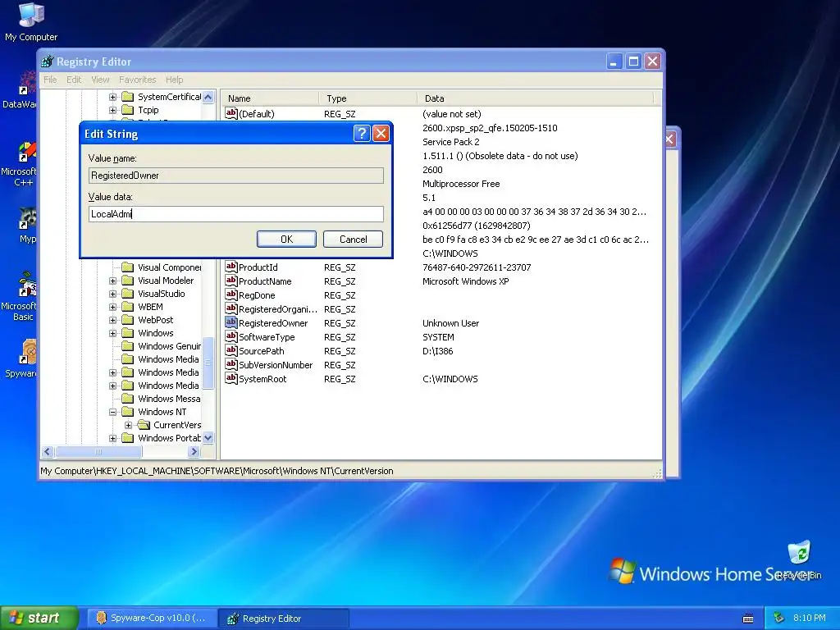Image resolution: width=840 pixels, height=630 pixels.
Task: Click the open CurrentVersion folder icon
Action: pos(143,425)
